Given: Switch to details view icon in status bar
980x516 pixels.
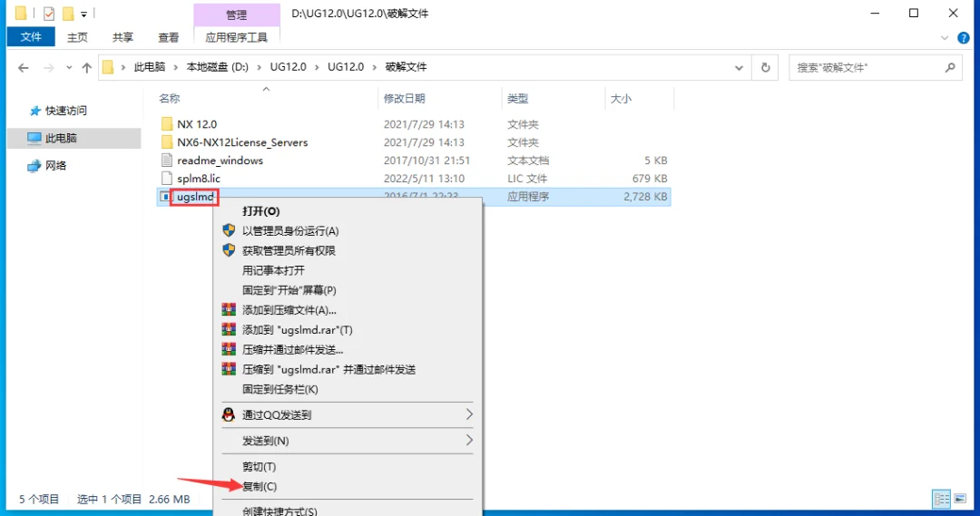Looking at the screenshot, I should point(941,499).
